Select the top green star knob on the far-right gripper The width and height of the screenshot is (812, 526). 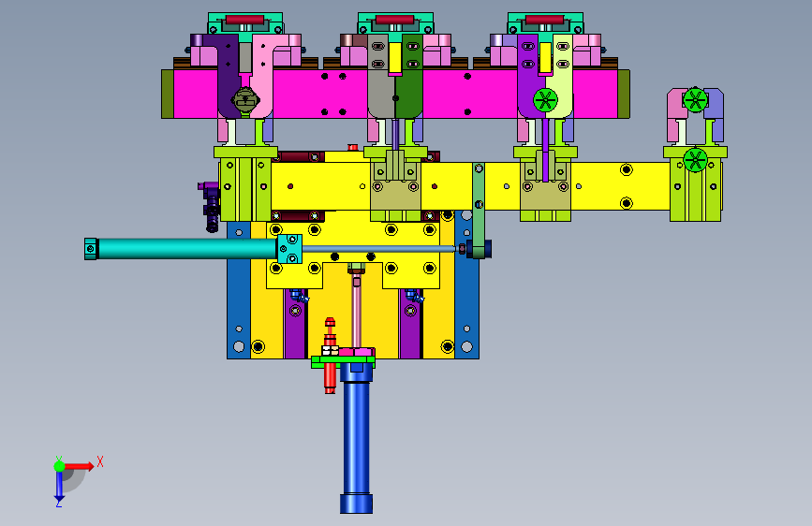695,100
